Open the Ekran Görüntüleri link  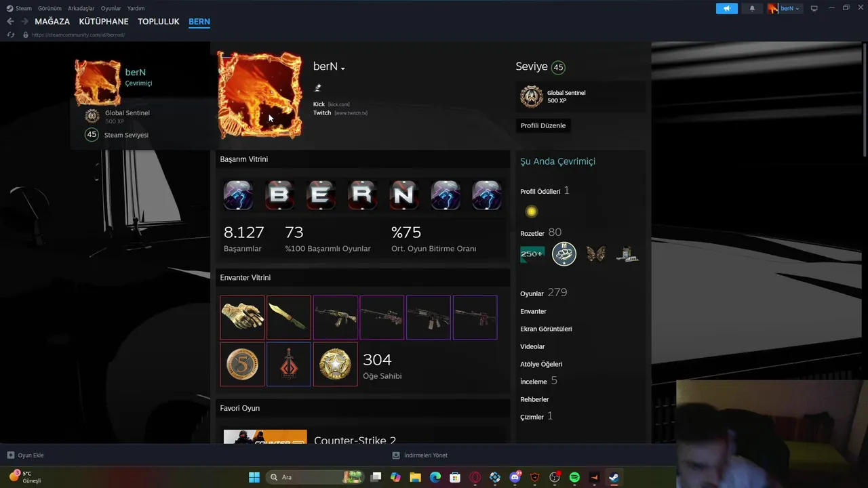[x=546, y=329]
